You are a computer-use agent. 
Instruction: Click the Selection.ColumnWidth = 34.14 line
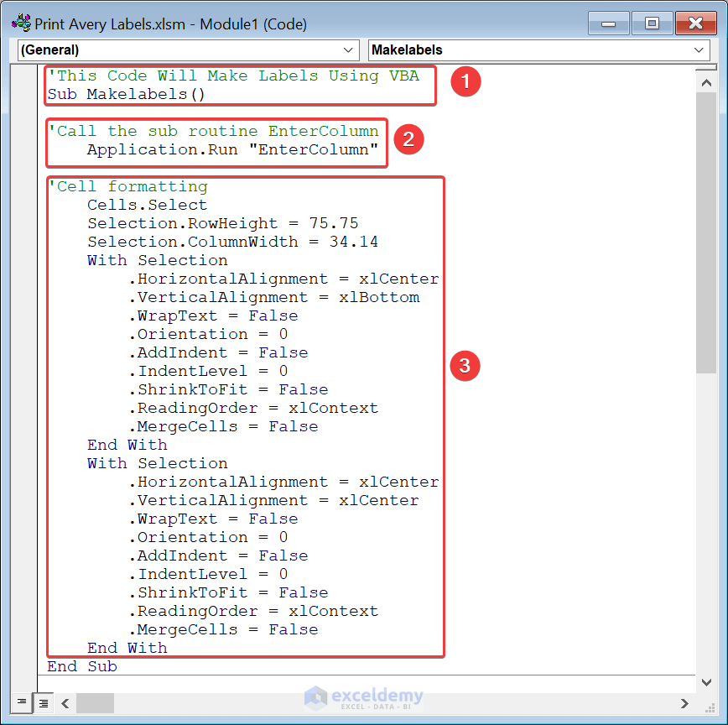[x=232, y=242]
